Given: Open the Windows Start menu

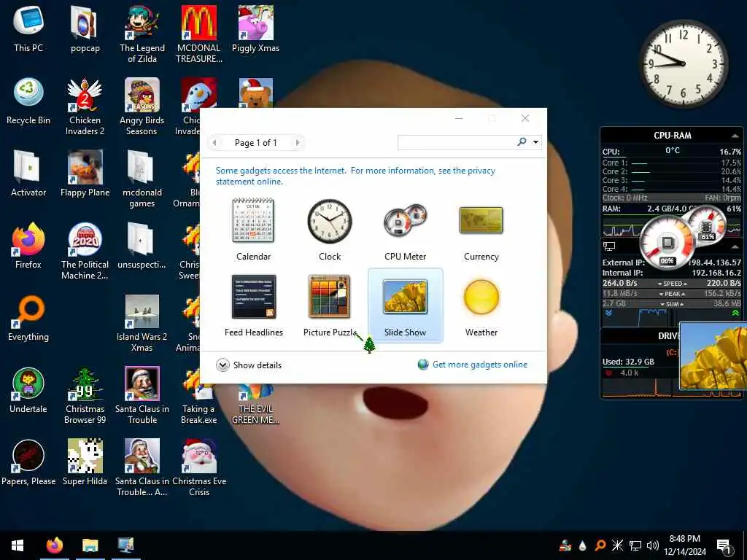Looking at the screenshot, I should click(x=18, y=545).
